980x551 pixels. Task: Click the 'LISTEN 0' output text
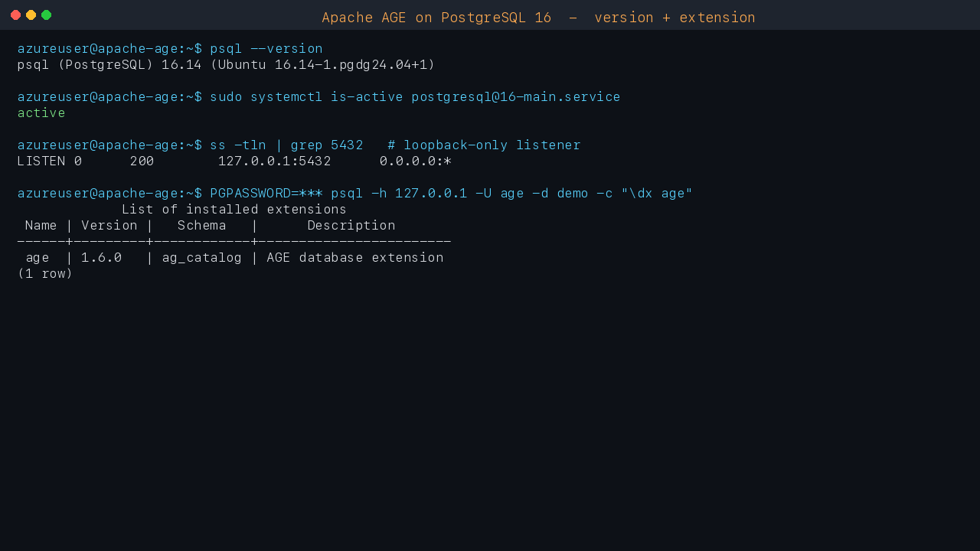pyautogui.click(x=49, y=161)
